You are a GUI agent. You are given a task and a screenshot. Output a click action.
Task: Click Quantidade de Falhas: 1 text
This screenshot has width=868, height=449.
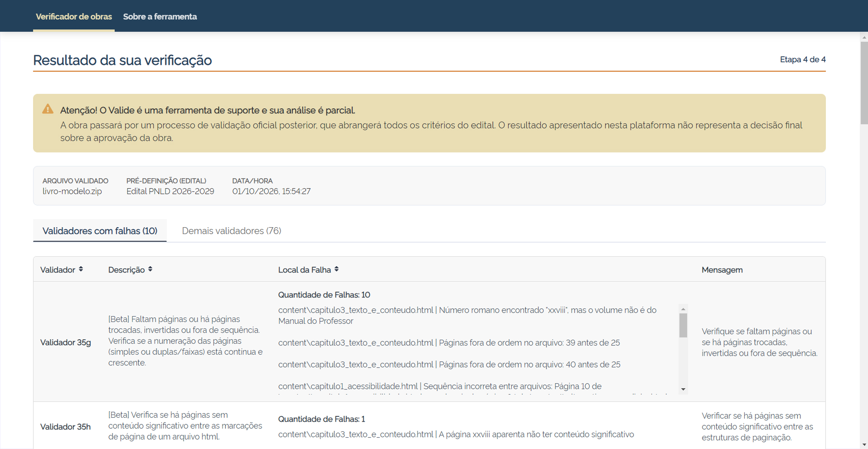321,419
